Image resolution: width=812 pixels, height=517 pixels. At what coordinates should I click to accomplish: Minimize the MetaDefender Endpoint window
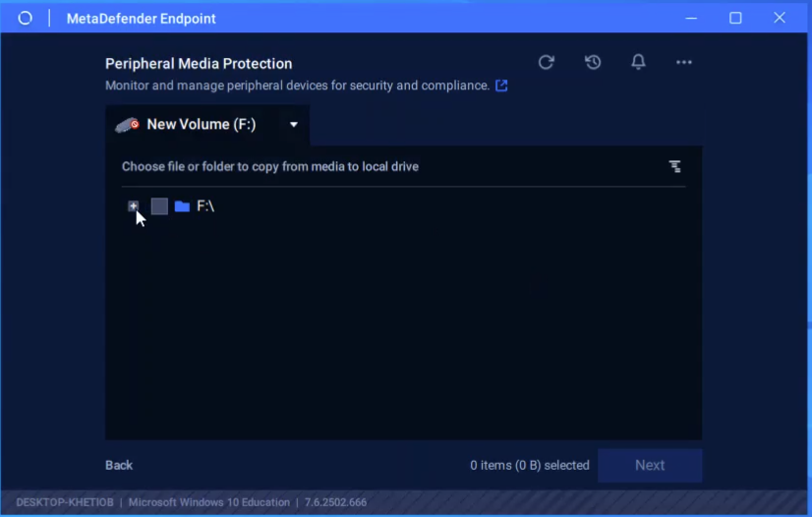(691, 18)
